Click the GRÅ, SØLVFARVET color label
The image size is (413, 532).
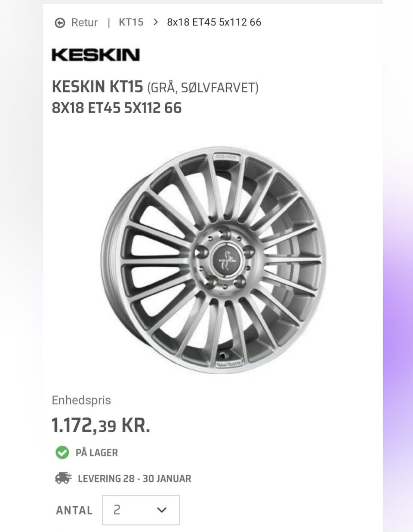click(203, 88)
